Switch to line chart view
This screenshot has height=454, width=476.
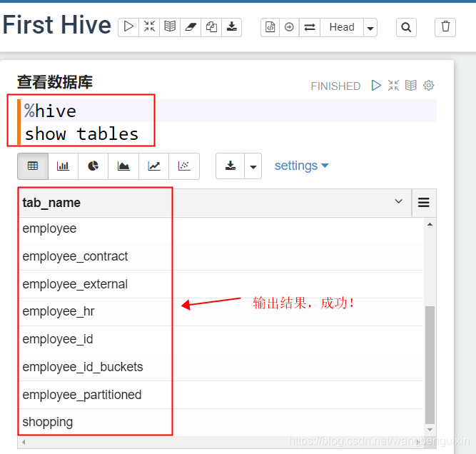point(154,166)
